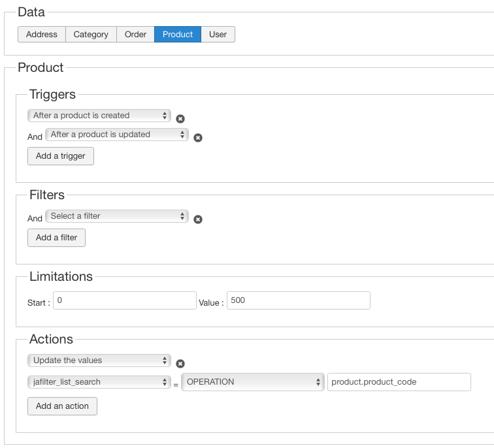Expand the 'Select a filter' dropdown

(116, 216)
